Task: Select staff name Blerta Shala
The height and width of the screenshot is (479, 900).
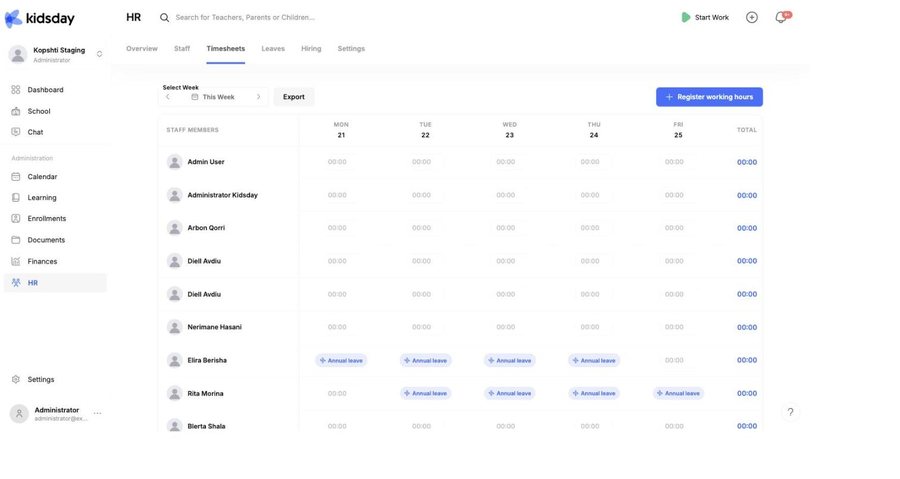Action: tap(206, 426)
